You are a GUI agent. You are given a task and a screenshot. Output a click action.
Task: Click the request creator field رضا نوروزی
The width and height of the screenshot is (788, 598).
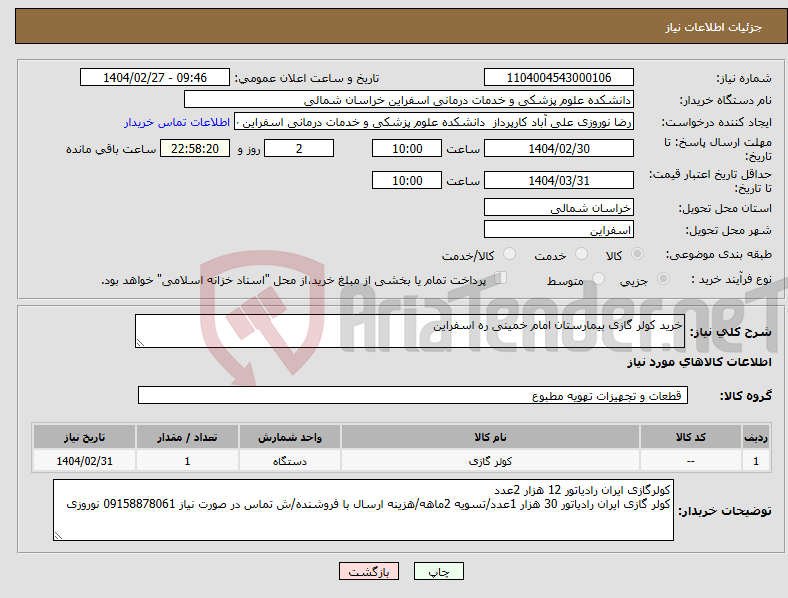point(434,122)
